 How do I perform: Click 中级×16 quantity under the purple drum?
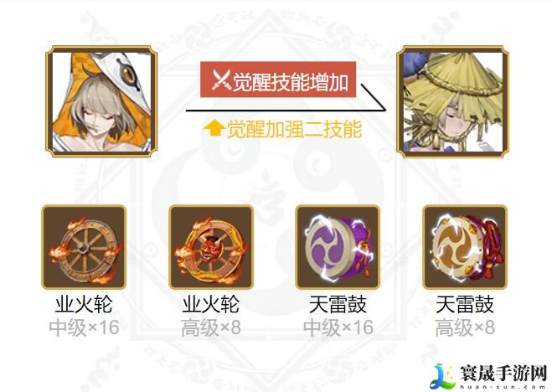pos(338,328)
